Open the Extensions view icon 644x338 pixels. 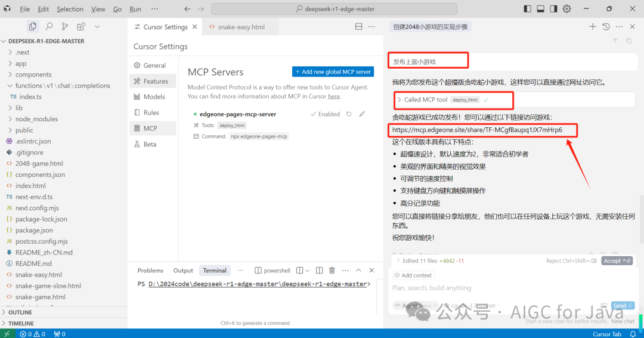(x=81, y=26)
